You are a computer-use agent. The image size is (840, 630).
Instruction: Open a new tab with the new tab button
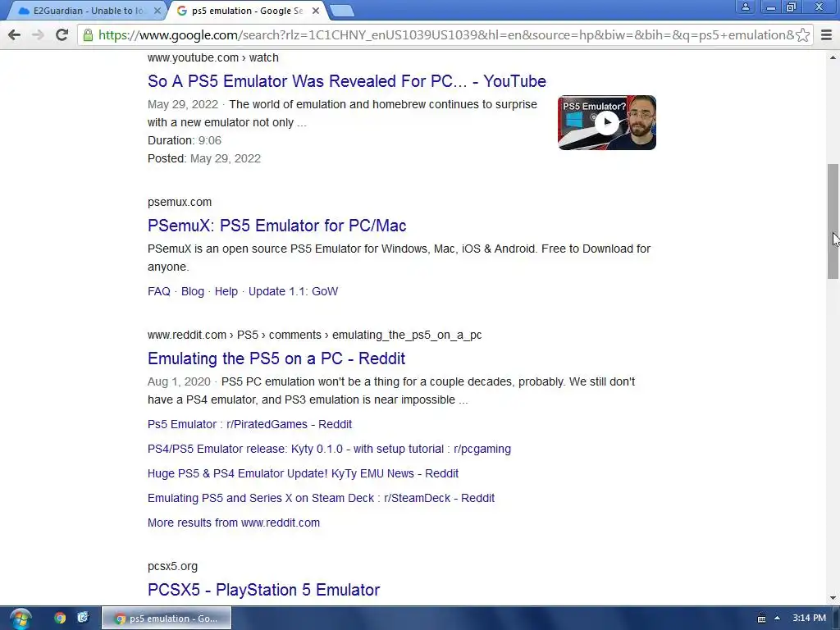341,11
